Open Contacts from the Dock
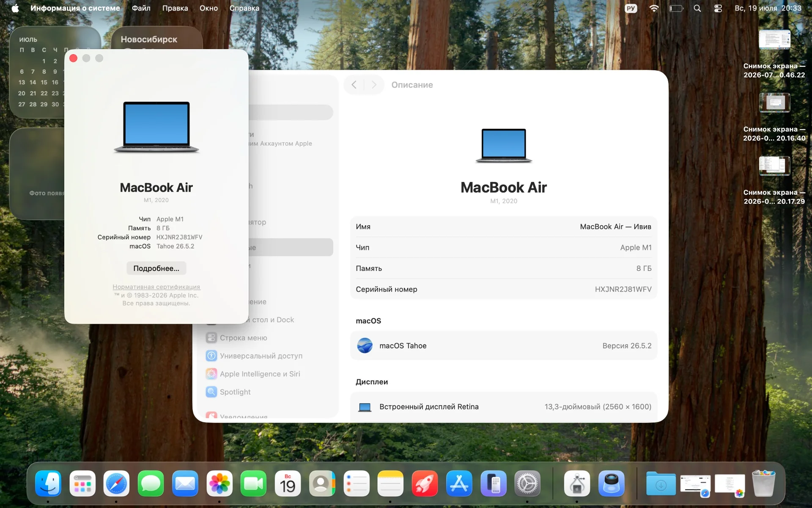Screen dimensions: 812x508 (x=322, y=483)
